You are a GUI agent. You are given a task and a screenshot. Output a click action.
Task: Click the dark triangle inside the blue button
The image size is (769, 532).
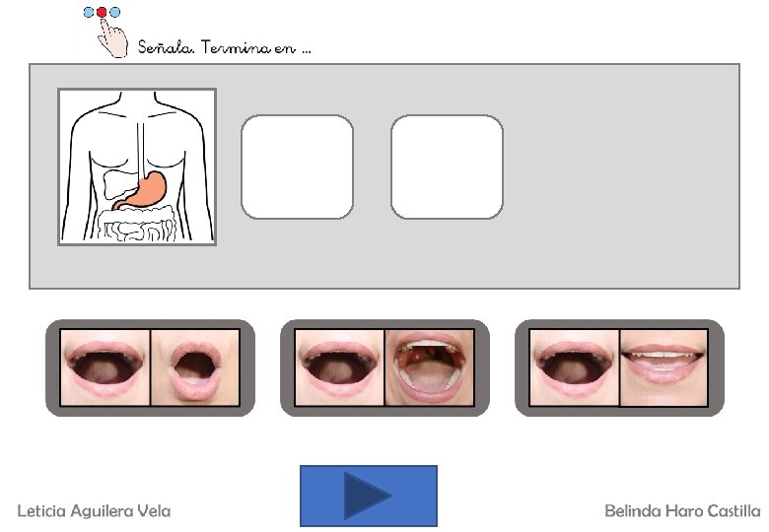pos(367,496)
